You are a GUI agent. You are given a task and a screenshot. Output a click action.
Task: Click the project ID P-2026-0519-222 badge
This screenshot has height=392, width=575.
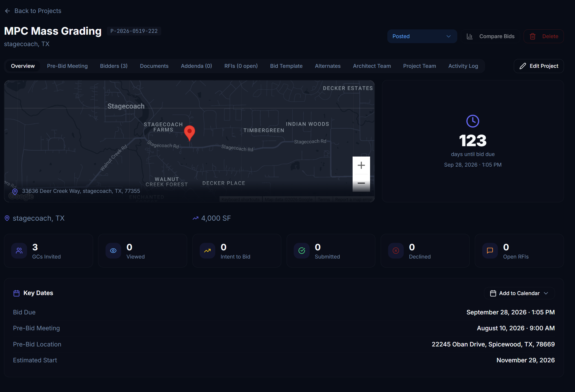[134, 31]
